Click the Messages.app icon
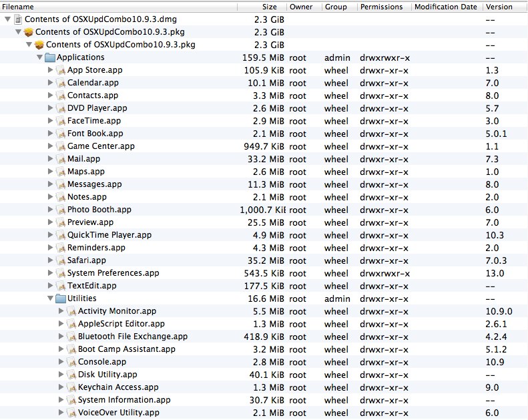The image size is (528, 420). coord(61,184)
